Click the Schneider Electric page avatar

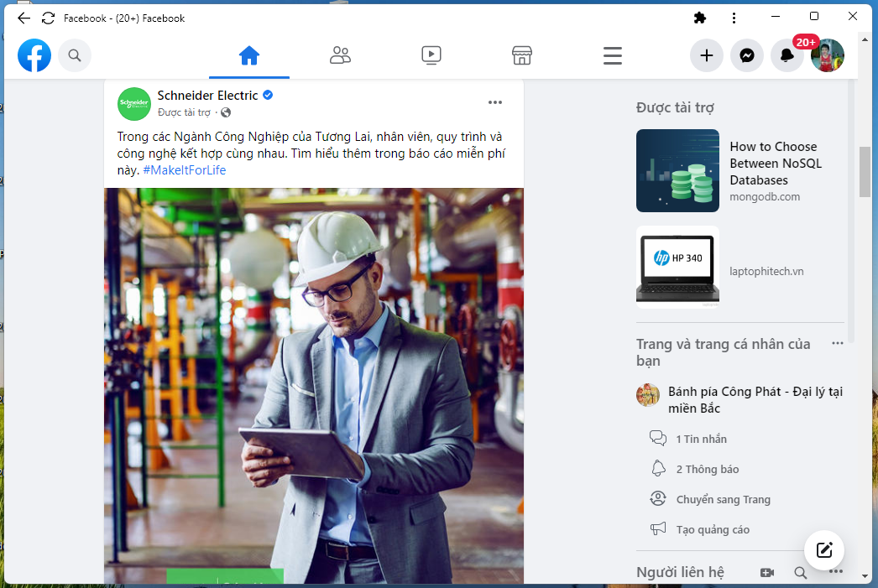134,103
